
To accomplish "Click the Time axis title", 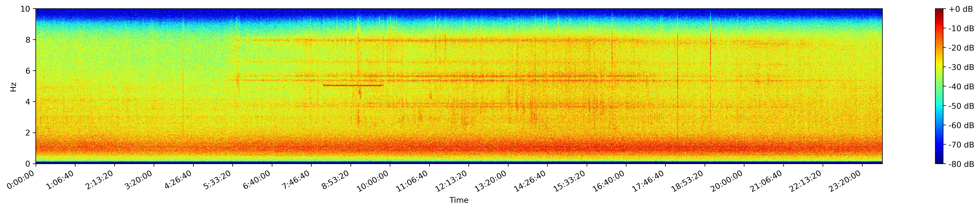I will 459,200.
